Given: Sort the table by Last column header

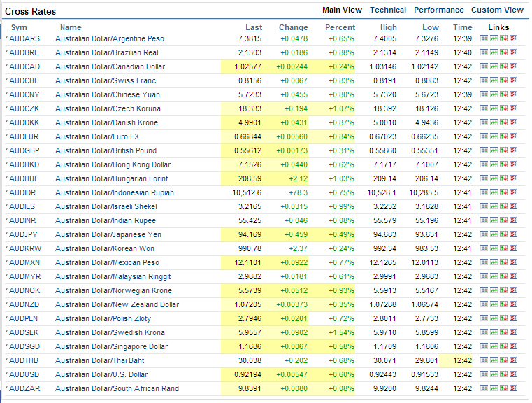Looking at the screenshot, I should pyautogui.click(x=254, y=27).
